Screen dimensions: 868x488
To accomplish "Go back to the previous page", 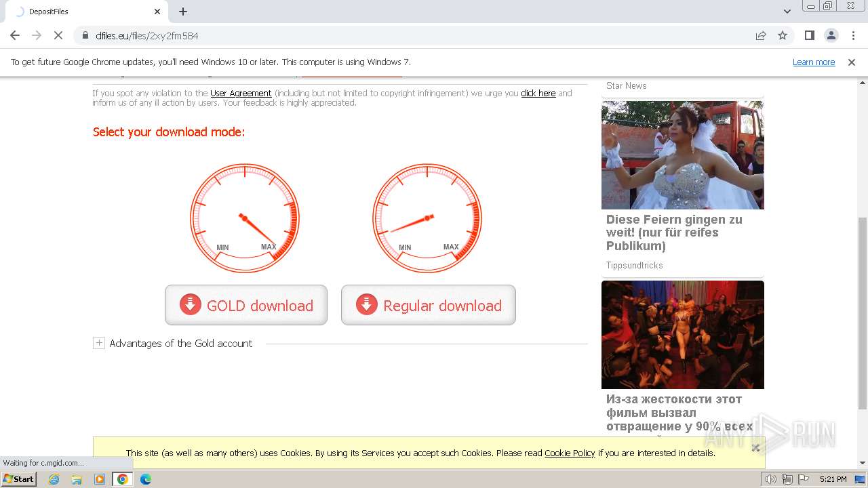I will point(15,35).
